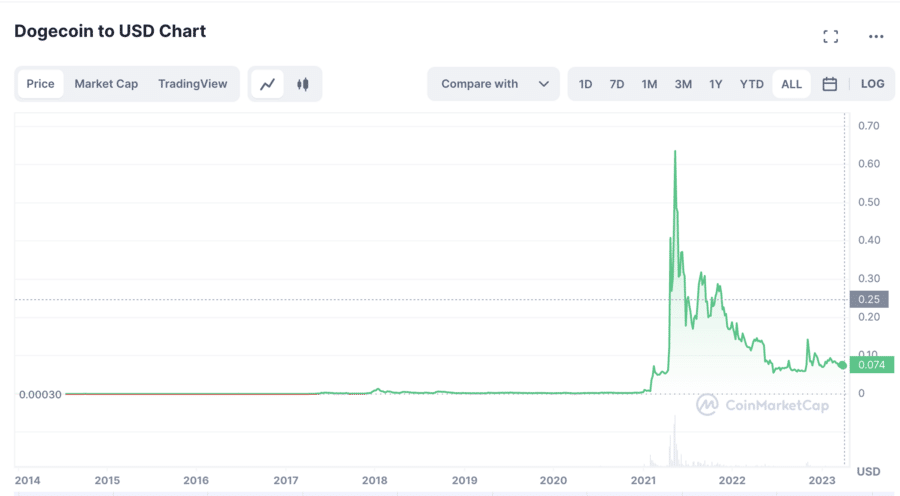
Task: Click the green 0.074 current price label
Action: point(871,365)
